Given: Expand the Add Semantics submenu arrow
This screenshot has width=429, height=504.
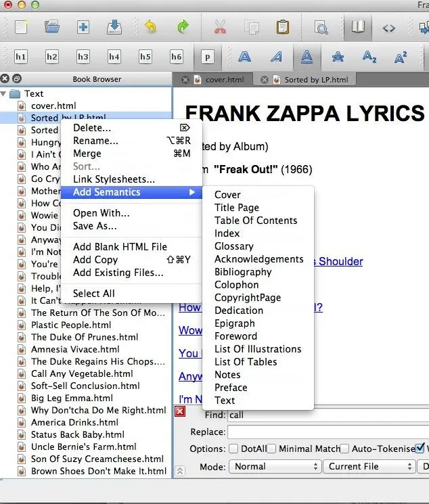Looking at the screenshot, I should click(x=192, y=192).
